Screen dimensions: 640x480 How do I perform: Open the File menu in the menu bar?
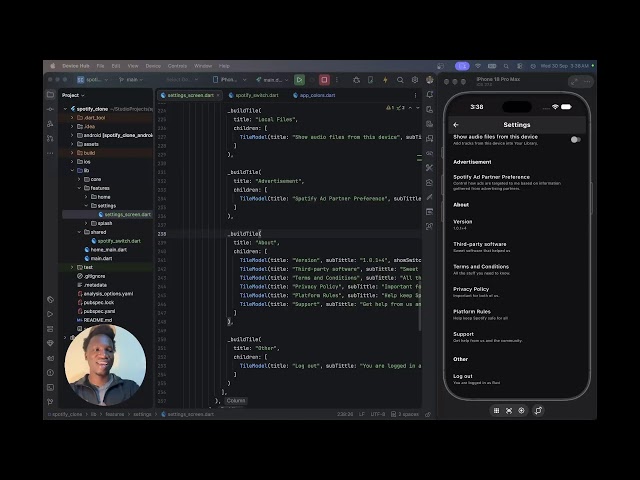tap(100, 66)
